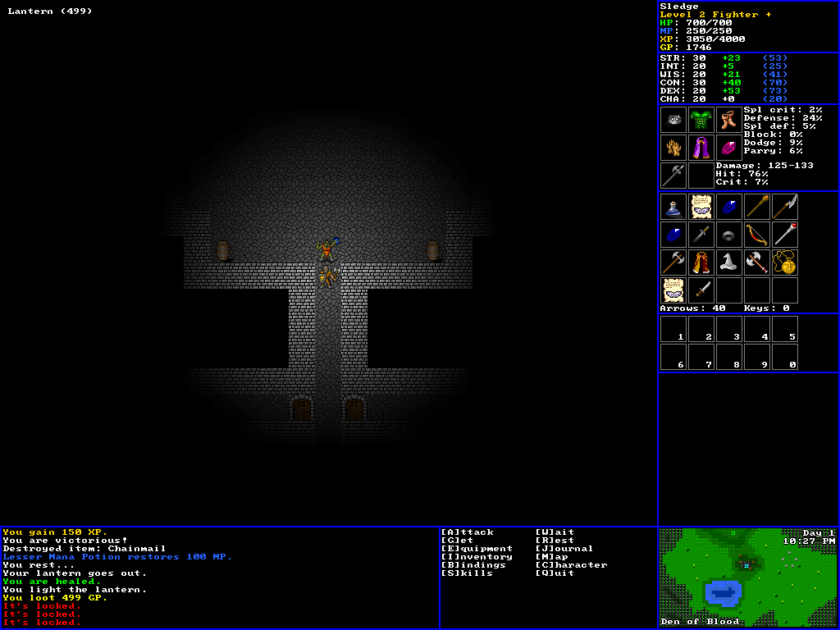Click the purple cloak equipment slot
The height and width of the screenshot is (630, 840).
pyautogui.click(x=701, y=148)
